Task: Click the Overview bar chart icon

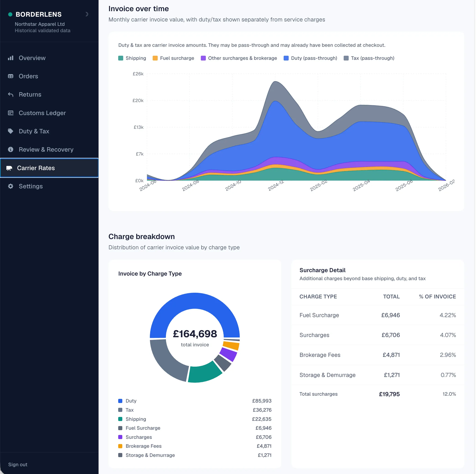Action: pos(10,58)
